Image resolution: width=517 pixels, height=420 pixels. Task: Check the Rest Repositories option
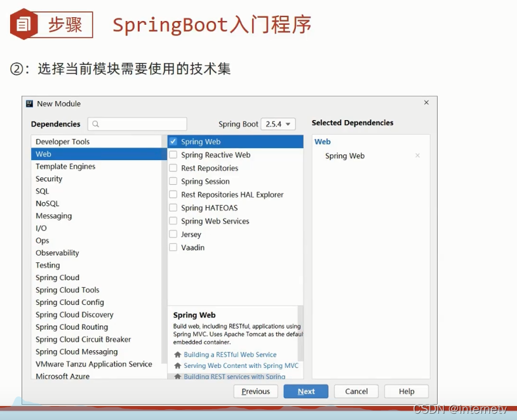(173, 168)
